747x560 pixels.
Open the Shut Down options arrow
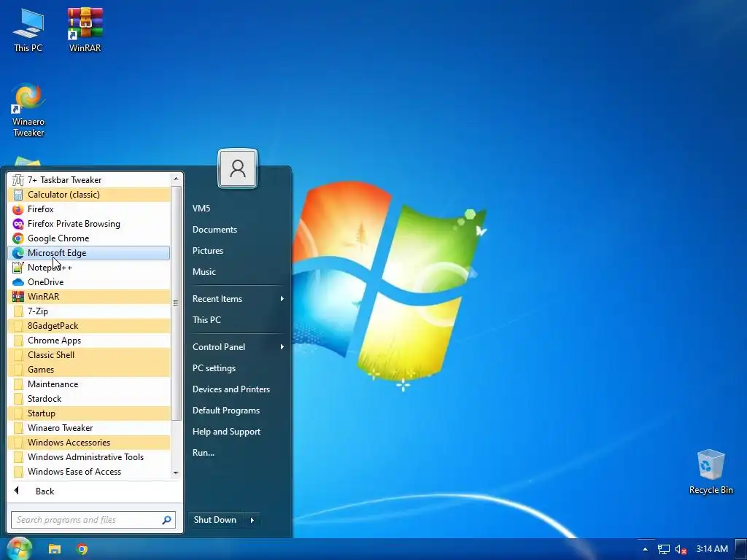252,520
